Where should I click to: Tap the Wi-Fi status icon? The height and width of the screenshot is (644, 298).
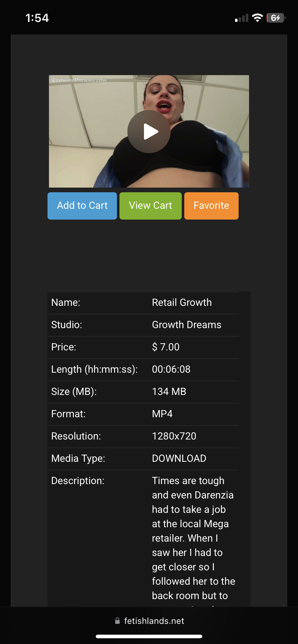pyautogui.click(x=257, y=18)
